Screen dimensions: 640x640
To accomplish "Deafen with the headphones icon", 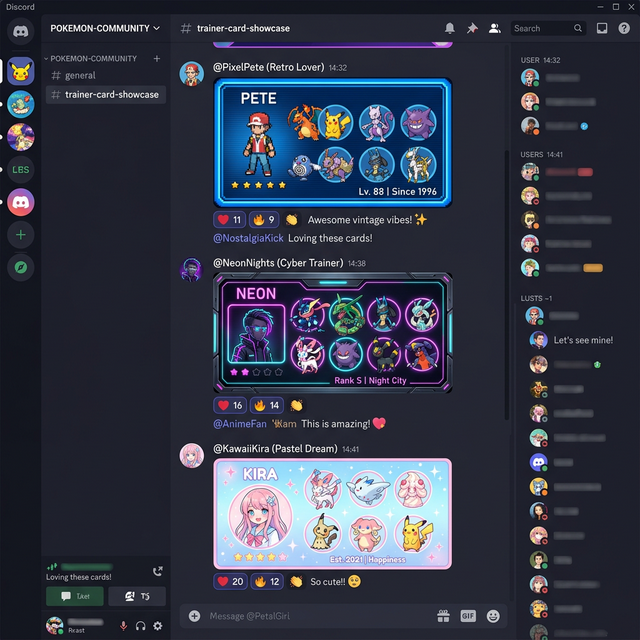I will pos(140,626).
